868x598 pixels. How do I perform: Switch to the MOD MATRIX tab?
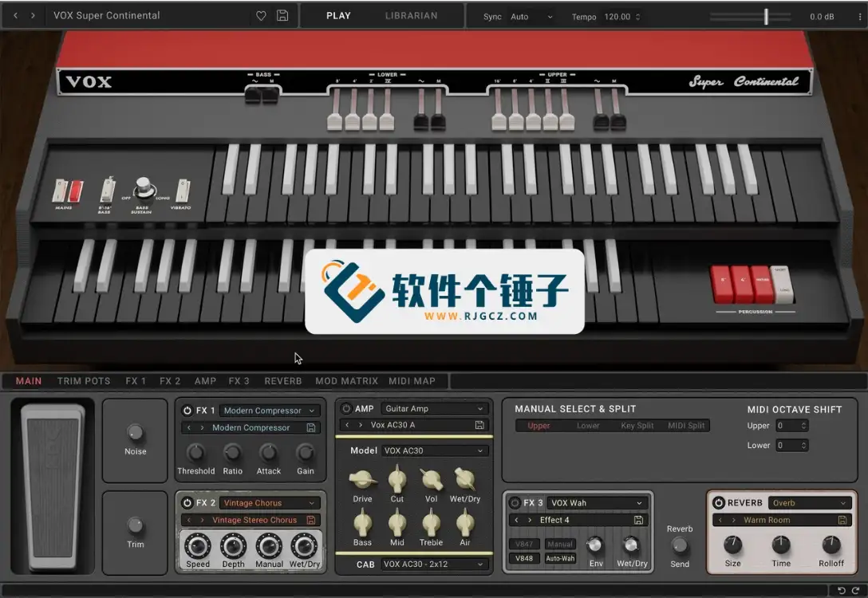(346, 381)
